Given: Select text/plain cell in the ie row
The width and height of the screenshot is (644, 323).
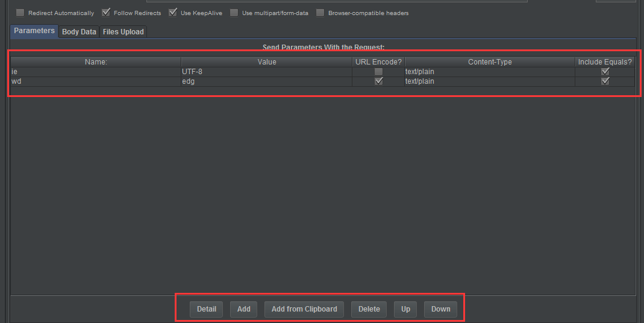Looking at the screenshot, I should pos(490,72).
